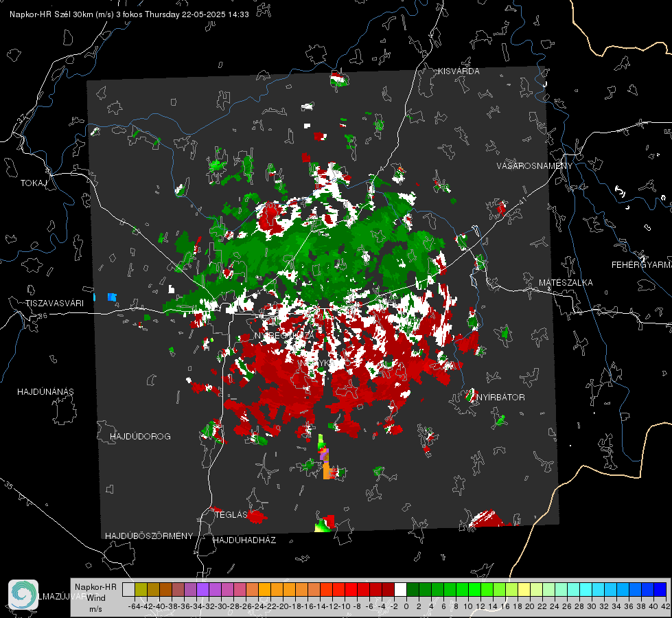Image resolution: width=672 pixels, height=618 pixels.
Task: Click the m/s unit label in the legend
Action: tap(95, 608)
